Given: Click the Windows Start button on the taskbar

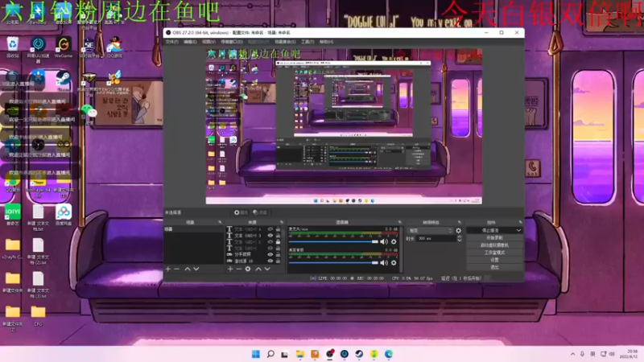Looking at the screenshot, I should coord(255,354).
